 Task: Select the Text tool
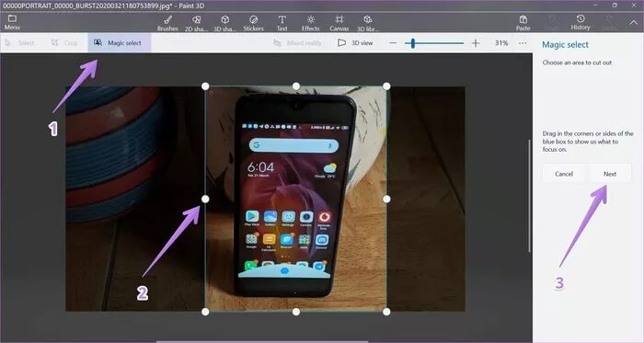282,23
